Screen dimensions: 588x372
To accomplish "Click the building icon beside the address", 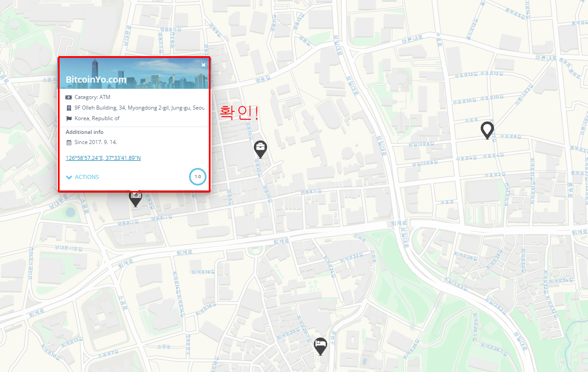I will [68, 108].
